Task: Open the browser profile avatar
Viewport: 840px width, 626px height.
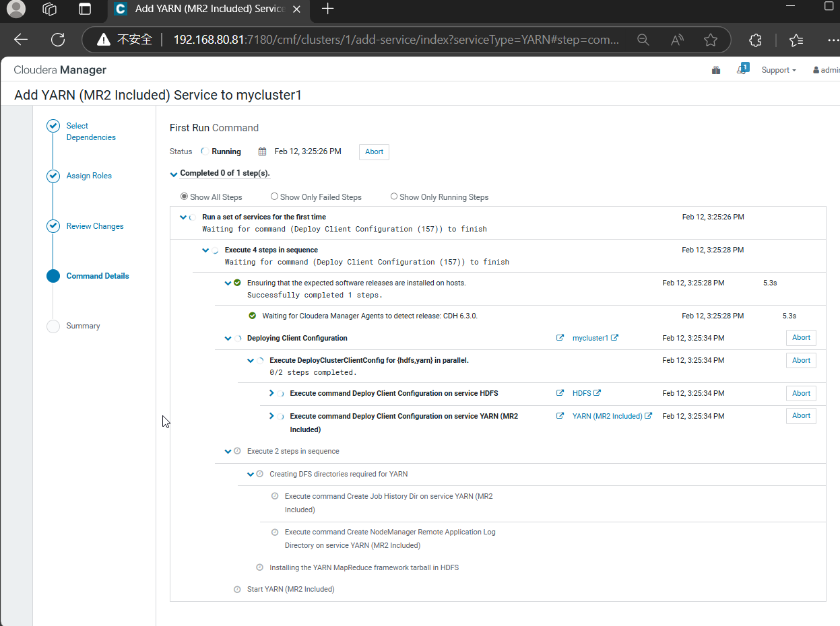Action: tap(15, 9)
